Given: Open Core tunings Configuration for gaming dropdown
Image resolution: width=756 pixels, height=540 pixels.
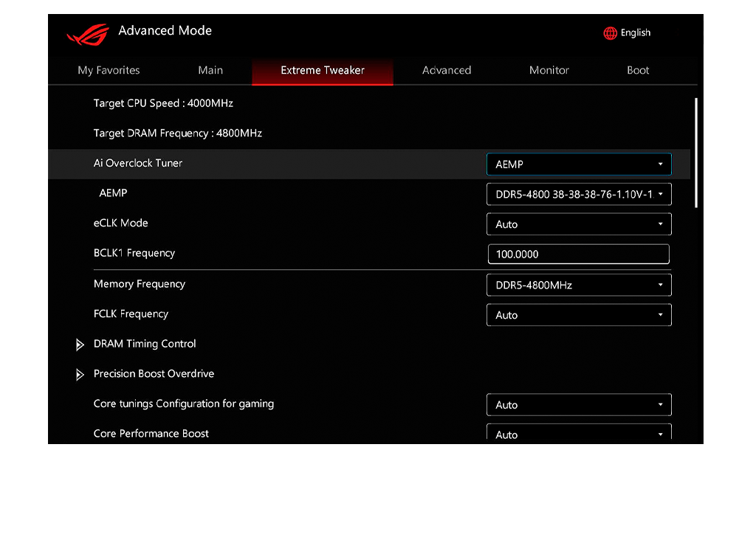Looking at the screenshot, I should click(x=579, y=405).
